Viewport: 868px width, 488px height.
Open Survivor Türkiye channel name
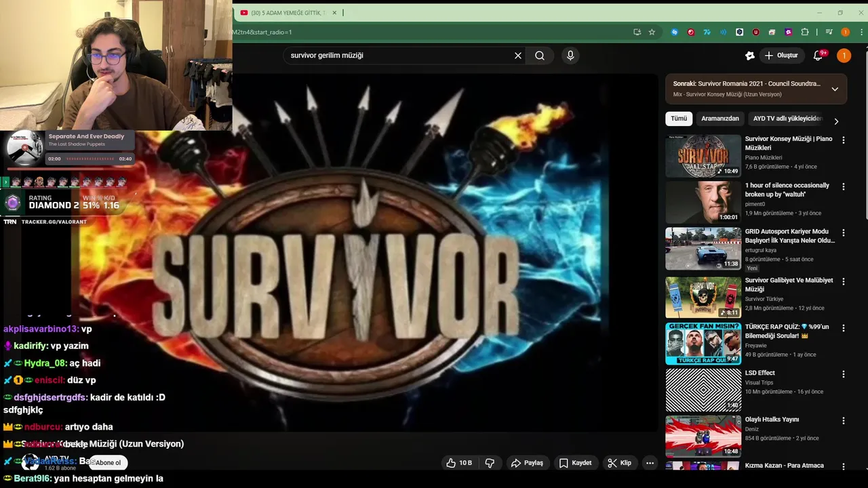click(764, 299)
